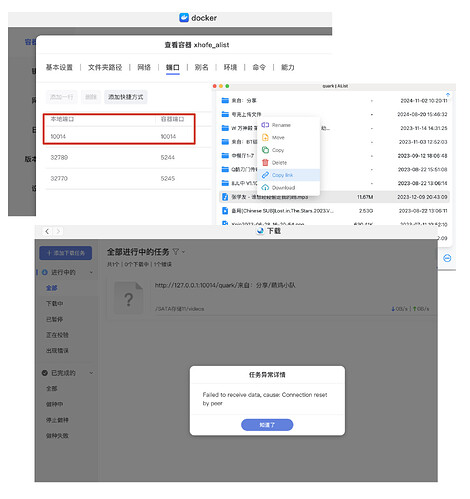Click the music file icon of the mp3 row
Screen dimensions: 470x499
225,197
